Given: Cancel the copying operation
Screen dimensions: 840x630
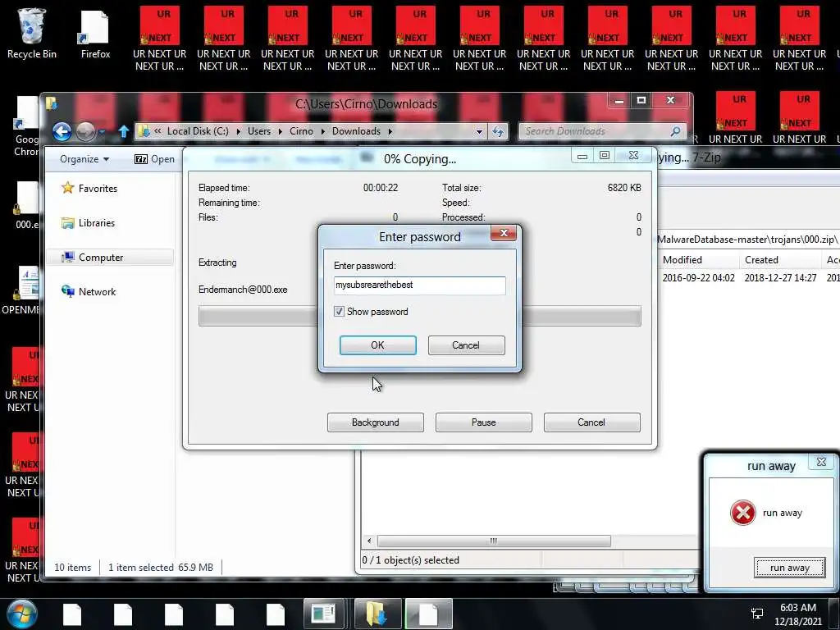Looking at the screenshot, I should pos(591,422).
